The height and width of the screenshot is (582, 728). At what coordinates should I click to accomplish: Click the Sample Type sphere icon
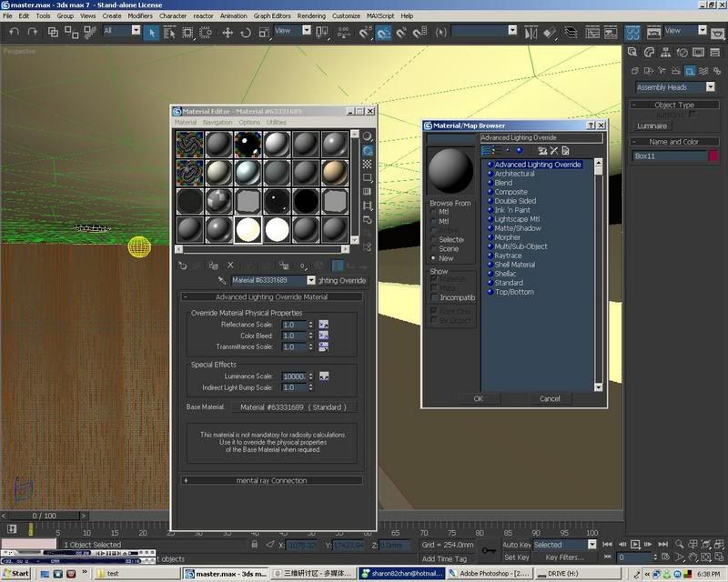click(368, 136)
